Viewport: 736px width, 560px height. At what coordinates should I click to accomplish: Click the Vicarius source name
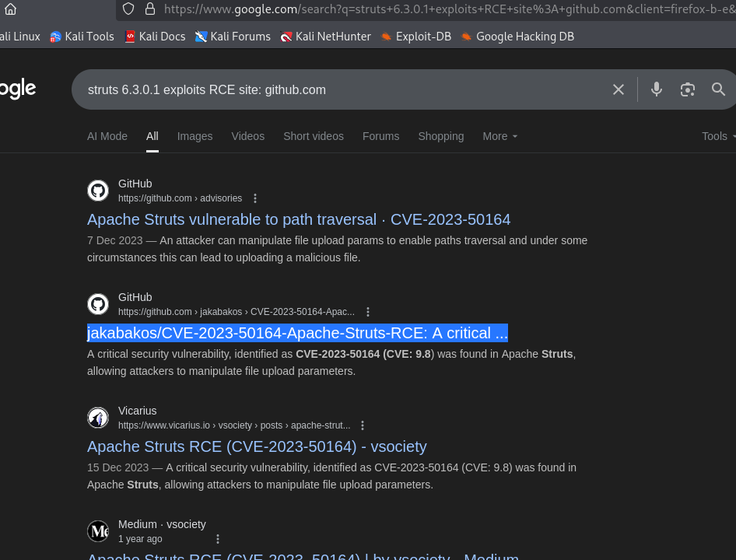click(138, 411)
